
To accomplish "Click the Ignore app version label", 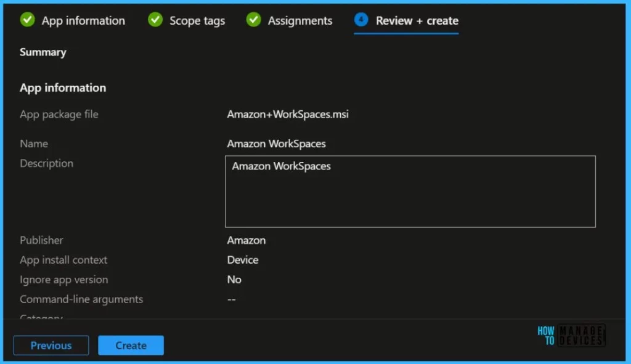I will click(64, 280).
